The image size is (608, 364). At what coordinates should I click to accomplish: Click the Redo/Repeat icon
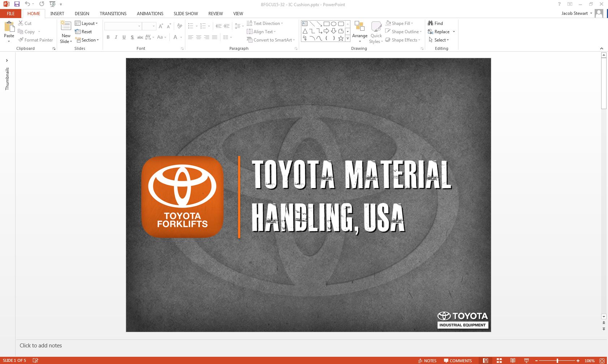[42, 4]
